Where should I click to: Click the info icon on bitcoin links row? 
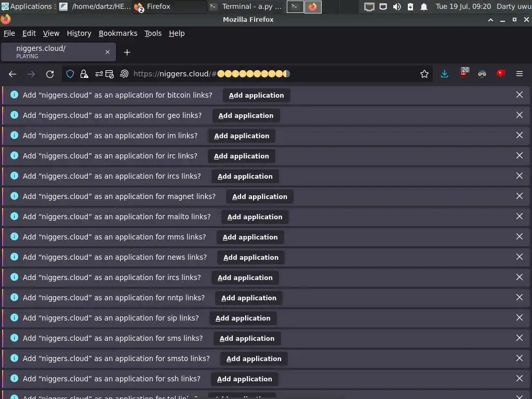[x=14, y=95]
